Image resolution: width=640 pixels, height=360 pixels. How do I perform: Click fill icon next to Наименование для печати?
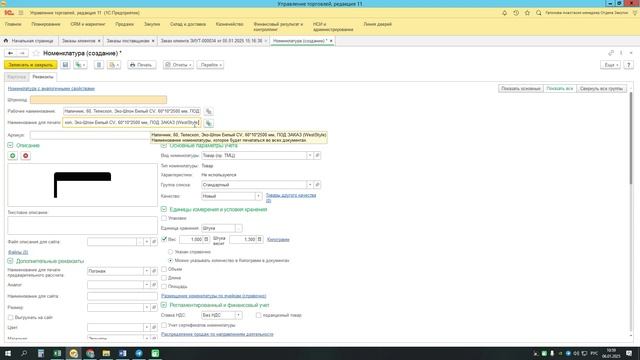click(209, 123)
